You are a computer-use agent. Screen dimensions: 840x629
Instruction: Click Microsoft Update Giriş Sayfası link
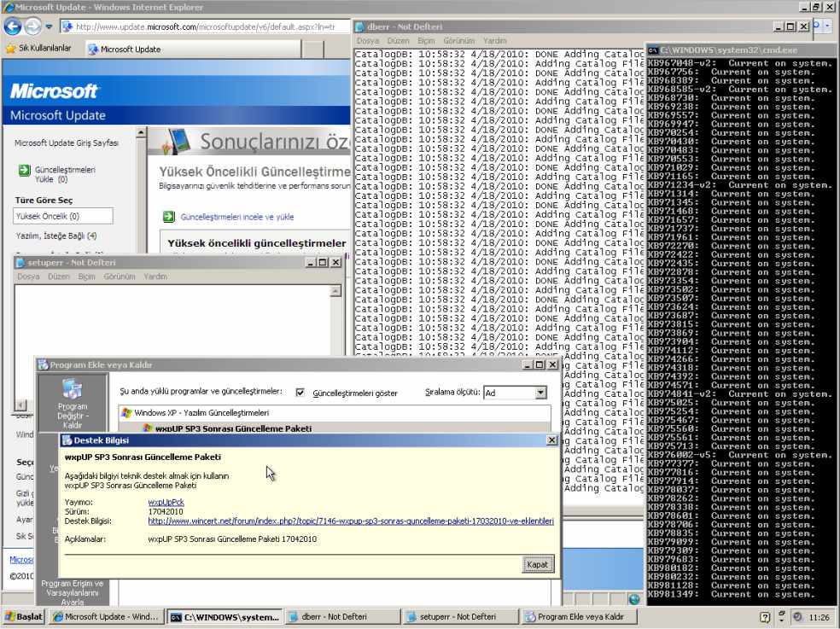tap(67, 143)
